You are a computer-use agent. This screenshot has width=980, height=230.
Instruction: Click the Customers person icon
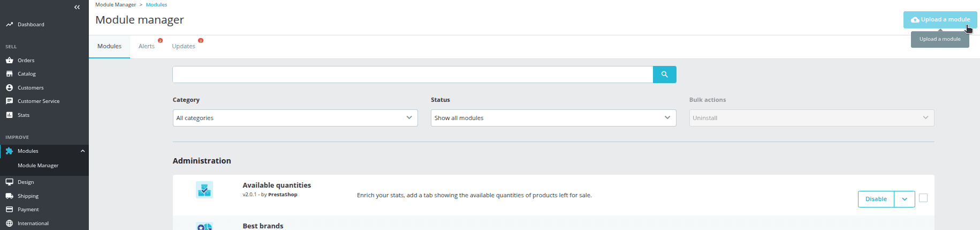click(9, 87)
